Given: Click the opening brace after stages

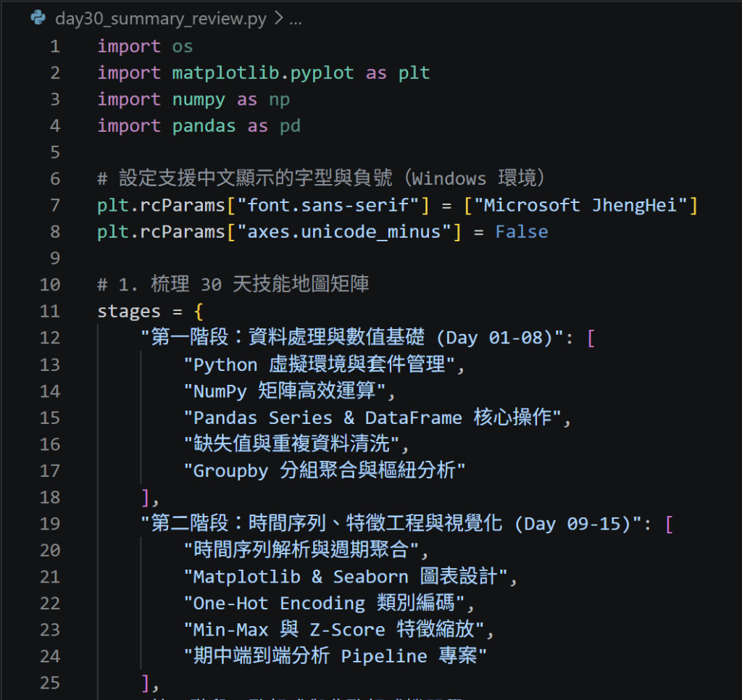Looking at the screenshot, I should point(199,312).
